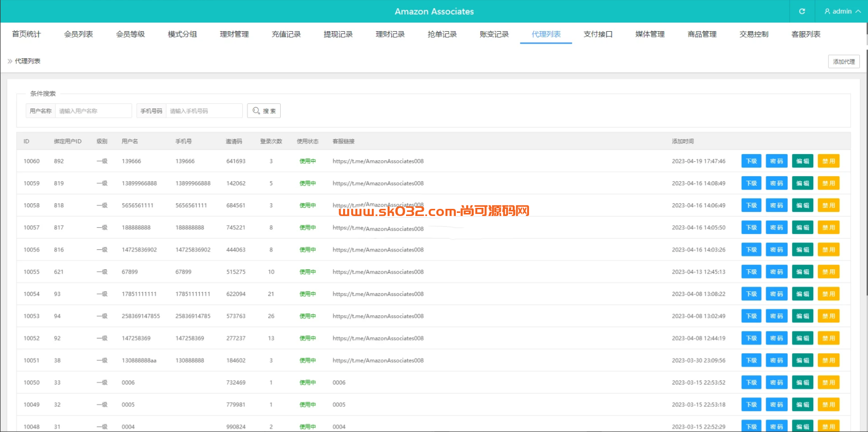Click 禁用 button for ID 10058
Image resolution: width=868 pixels, height=432 pixels.
[x=829, y=205]
